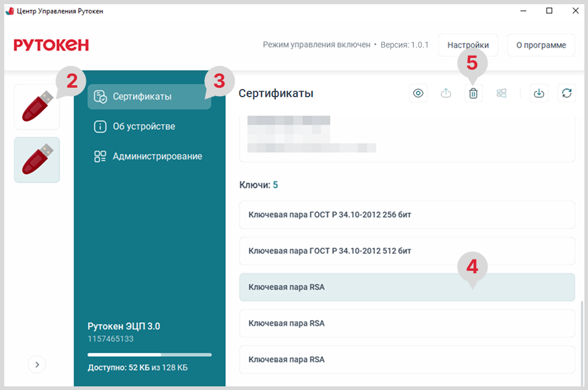
Task: Select the first red Rutoken device
Action: point(37,107)
